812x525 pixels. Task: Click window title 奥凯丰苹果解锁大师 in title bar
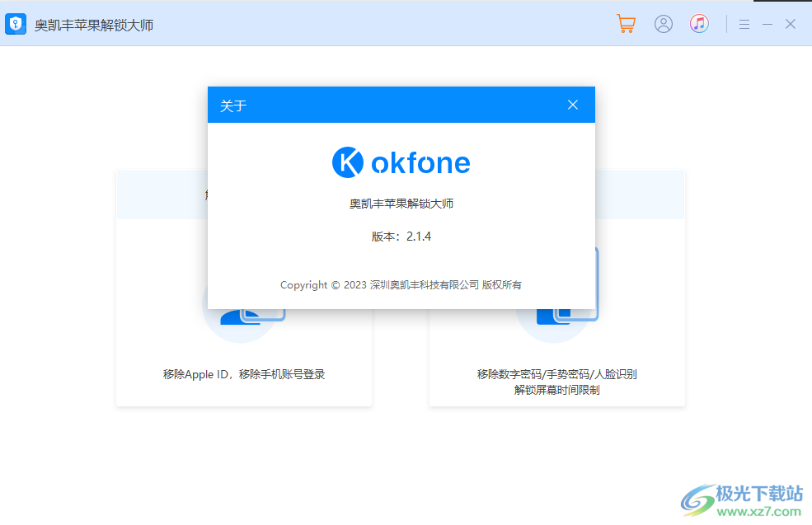pyautogui.click(x=94, y=25)
